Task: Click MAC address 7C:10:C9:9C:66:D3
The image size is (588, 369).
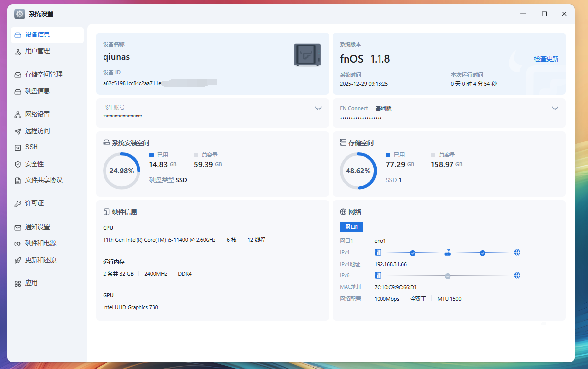Action: tap(395, 287)
